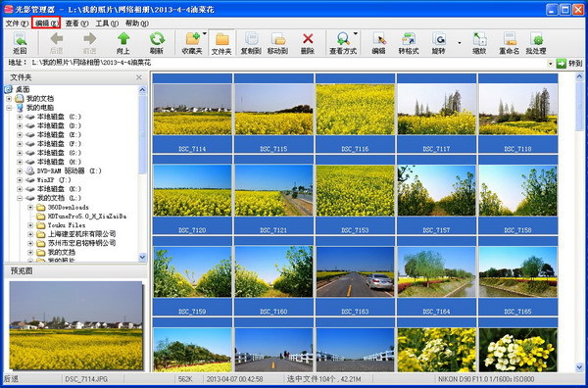Click the 移动到 move-to icon
This screenshot has height=388, width=588.
coord(278,43)
